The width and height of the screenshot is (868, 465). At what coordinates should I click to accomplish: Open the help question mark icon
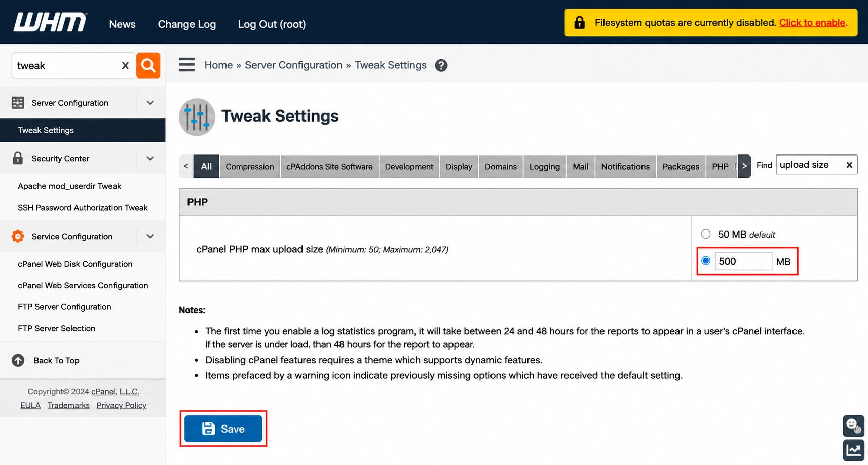(441, 65)
